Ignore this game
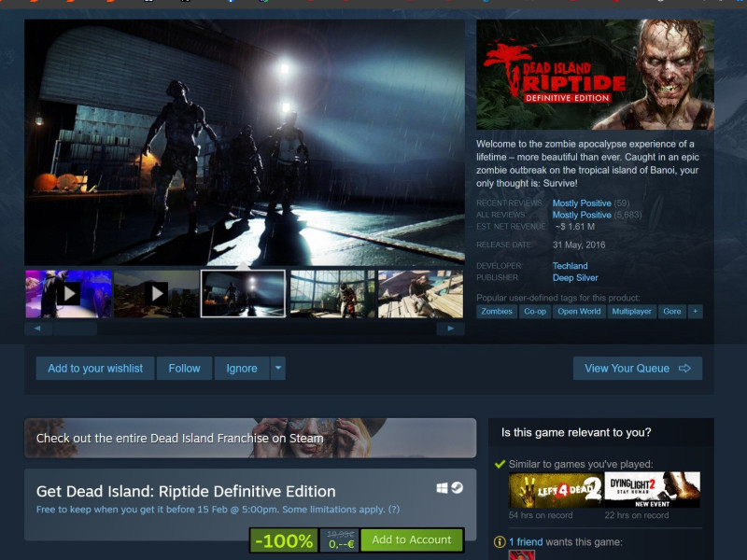Image resolution: width=747 pixels, height=560 pixels. pos(242,369)
